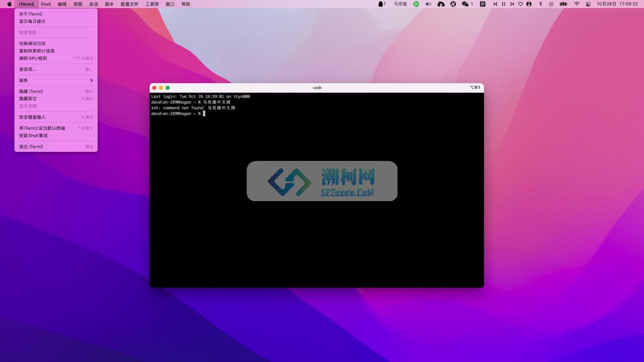Viewport: 644px width, 362px height.
Task: Select 捕获 GPU 框架 menu entry
Action: point(56,58)
